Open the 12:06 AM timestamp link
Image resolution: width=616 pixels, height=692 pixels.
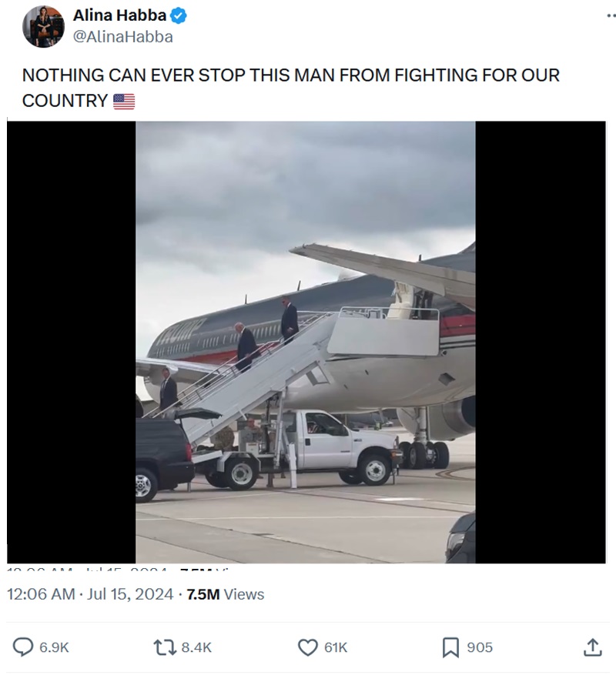click(41, 594)
